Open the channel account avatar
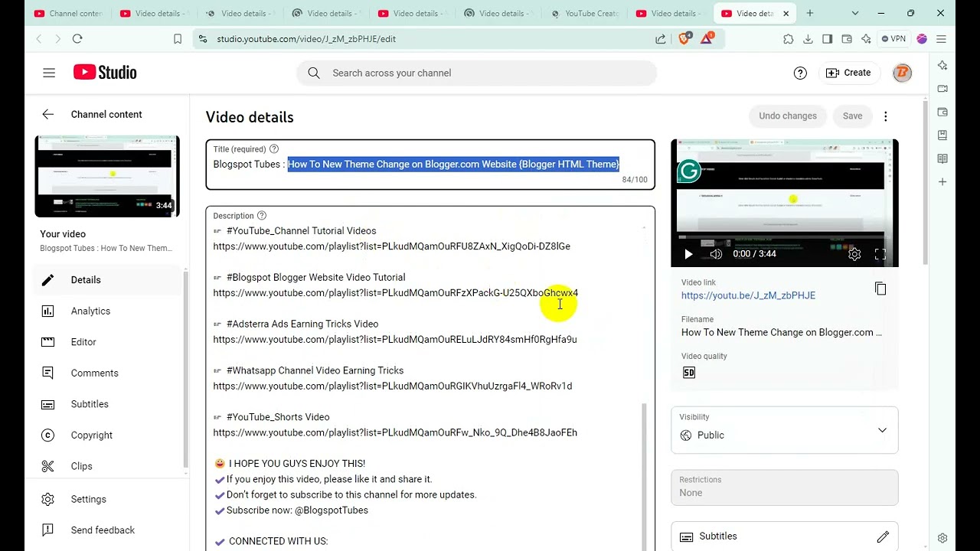 [x=903, y=73]
